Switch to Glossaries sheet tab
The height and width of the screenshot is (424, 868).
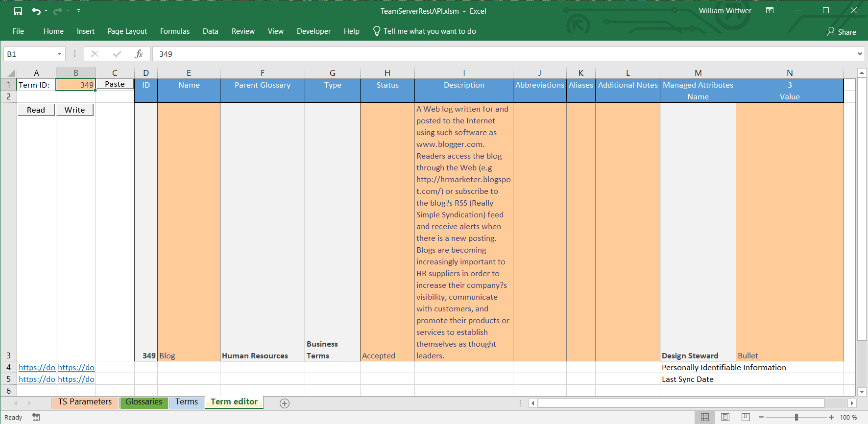point(144,402)
